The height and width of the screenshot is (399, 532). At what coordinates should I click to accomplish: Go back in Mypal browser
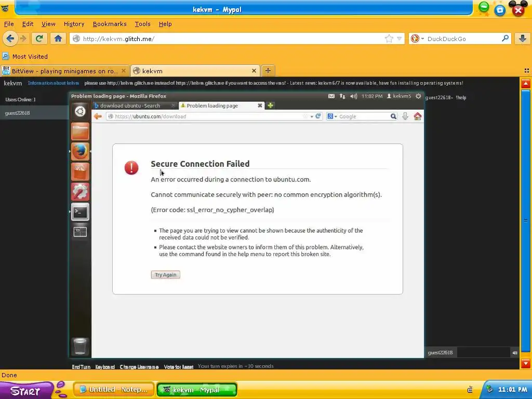10,38
